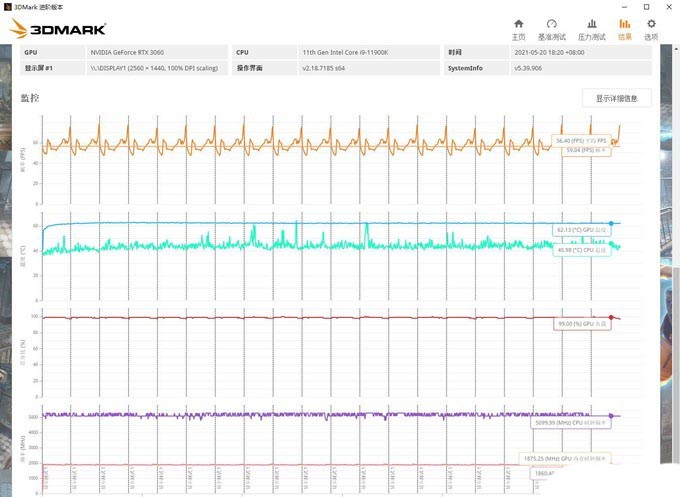Viewport: 680px width, 497px height.
Task: Click the blue GPU temperature end marker dot
Action: 611,223
